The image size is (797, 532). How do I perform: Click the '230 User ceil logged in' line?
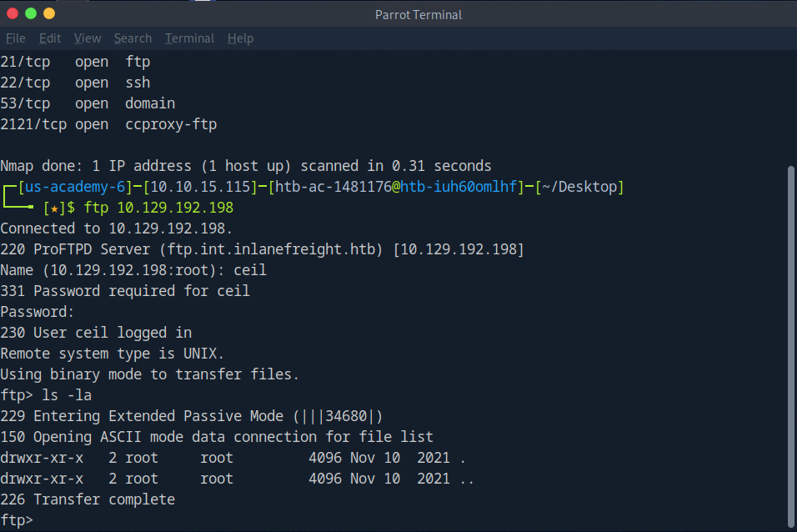point(96,333)
